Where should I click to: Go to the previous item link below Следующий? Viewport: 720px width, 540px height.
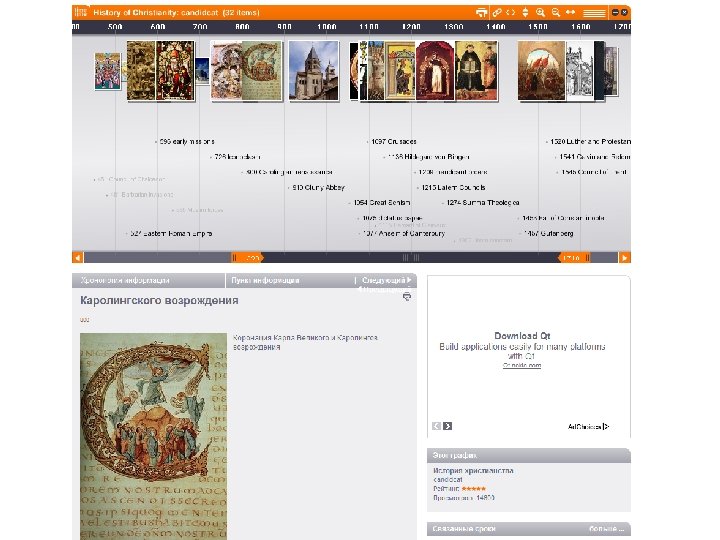(x=383, y=290)
